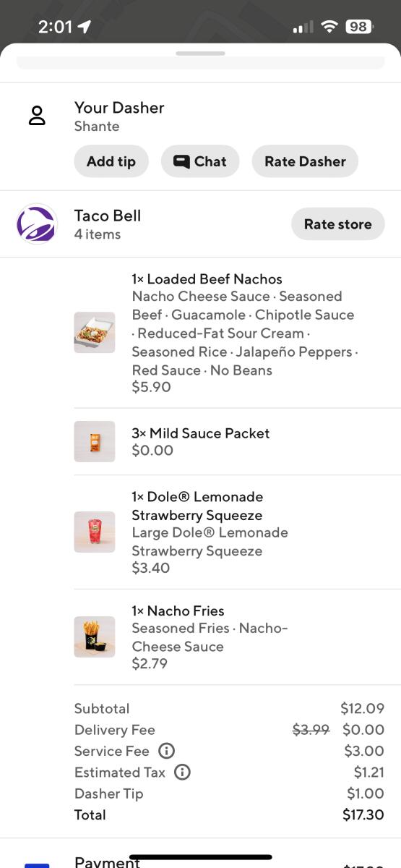This screenshot has height=868, width=401.
Task: View the Dole Lemonade Strawberry Squeeze thumbnail
Action: point(95,532)
